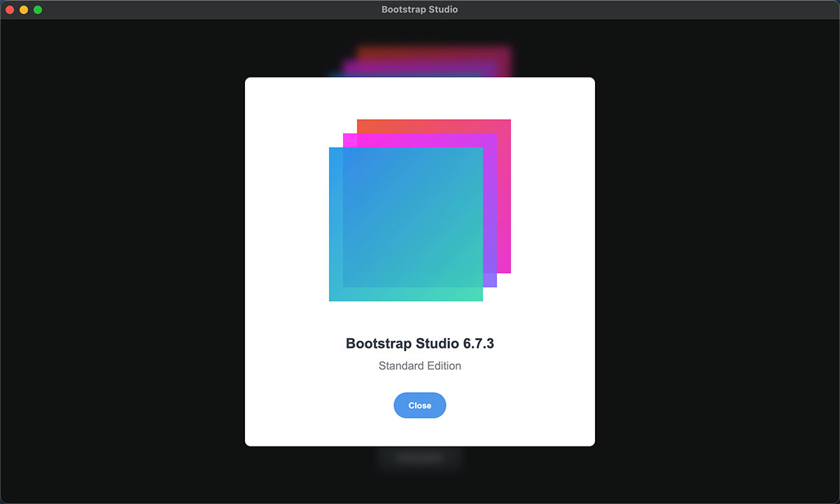Viewport: 840px width, 504px height.
Task: Click the blue front square of logo
Action: coord(405,224)
